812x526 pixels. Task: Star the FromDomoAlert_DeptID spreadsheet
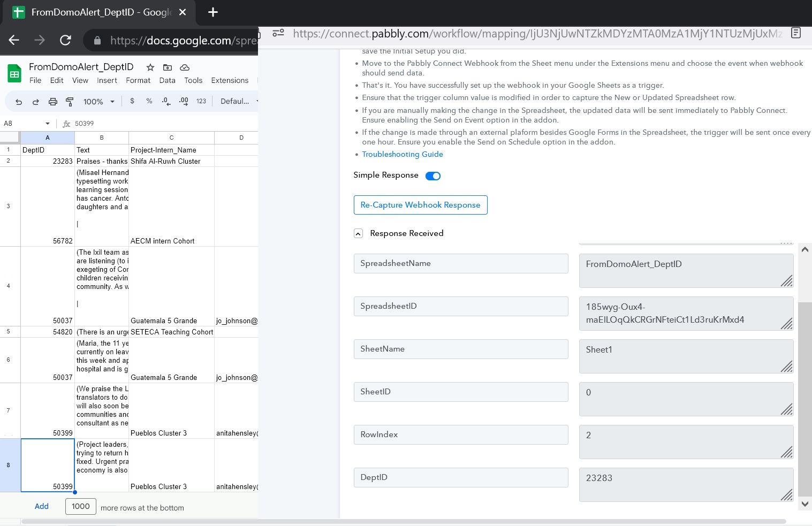150,67
